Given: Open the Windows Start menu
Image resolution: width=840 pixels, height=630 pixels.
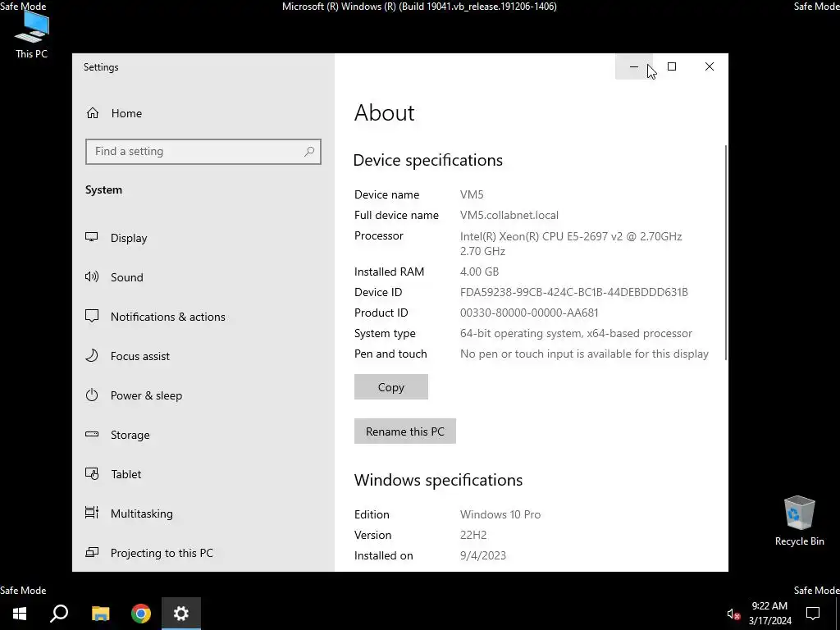Looking at the screenshot, I should [20, 614].
